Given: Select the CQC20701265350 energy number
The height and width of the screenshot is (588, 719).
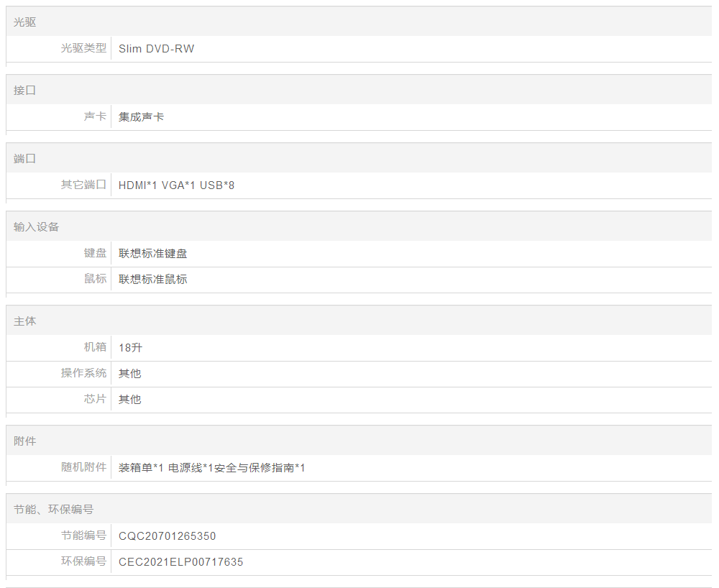Looking at the screenshot, I should pyautogui.click(x=167, y=536).
